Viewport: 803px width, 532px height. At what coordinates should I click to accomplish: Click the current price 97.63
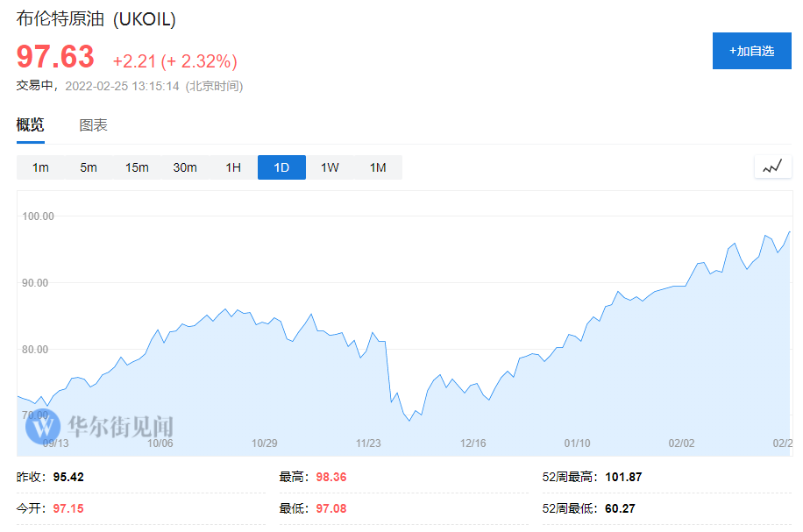[x=55, y=58]
